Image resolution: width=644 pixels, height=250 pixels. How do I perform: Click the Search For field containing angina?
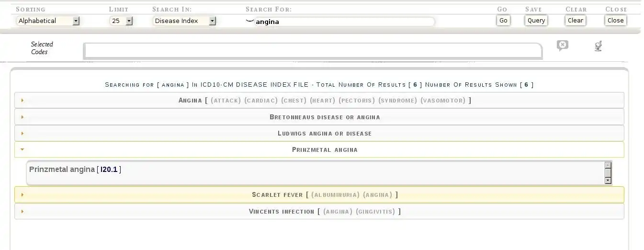tap(344, 22)
